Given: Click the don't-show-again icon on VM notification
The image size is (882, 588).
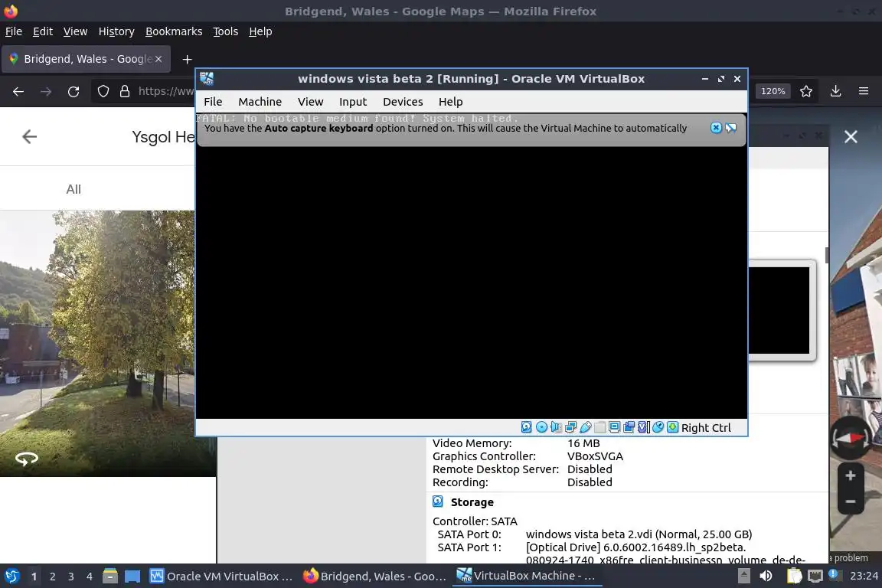Looking at the screenshot, I should [x=730, y=128].
